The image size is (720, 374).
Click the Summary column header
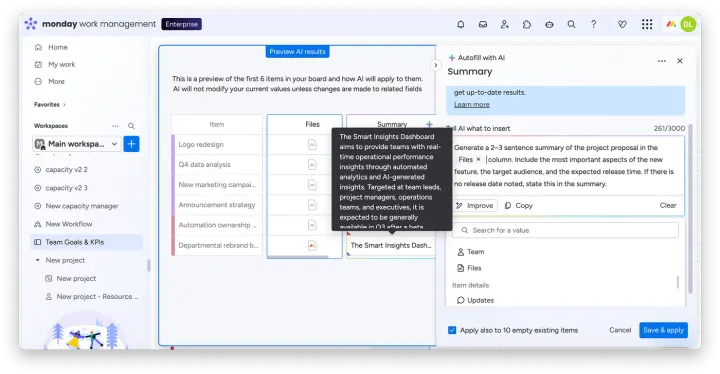[x=392, y=125]
